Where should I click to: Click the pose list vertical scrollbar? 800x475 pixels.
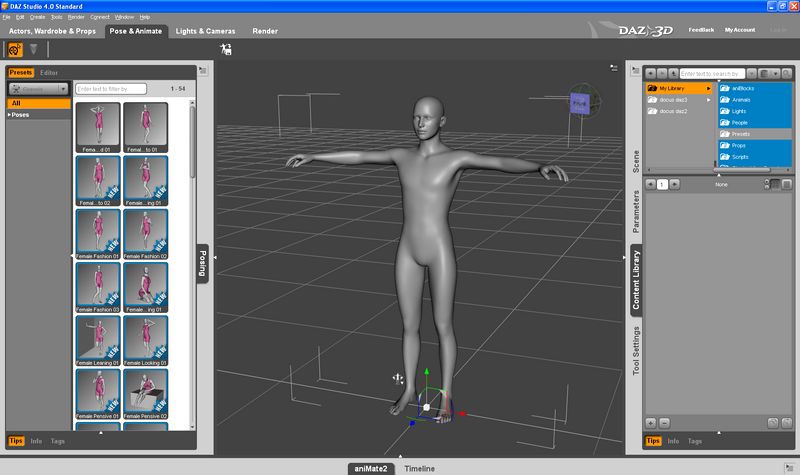[192, 265]
